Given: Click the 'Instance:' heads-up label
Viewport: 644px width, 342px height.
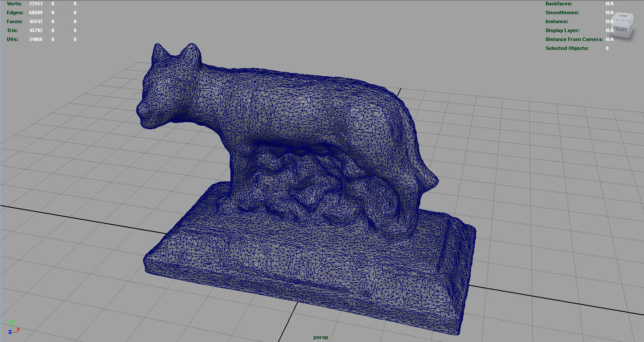Looking at the screenshot, I should point(557,21).
